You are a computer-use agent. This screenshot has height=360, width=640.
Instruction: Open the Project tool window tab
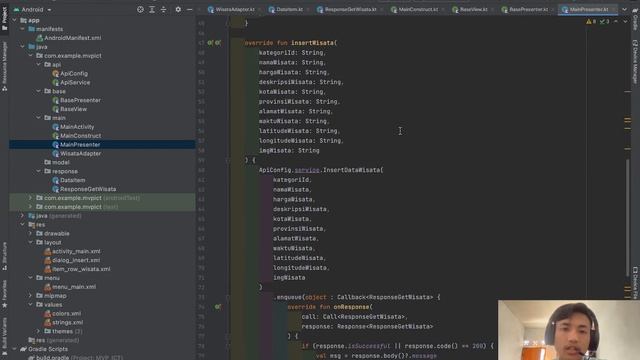(4, 18)
